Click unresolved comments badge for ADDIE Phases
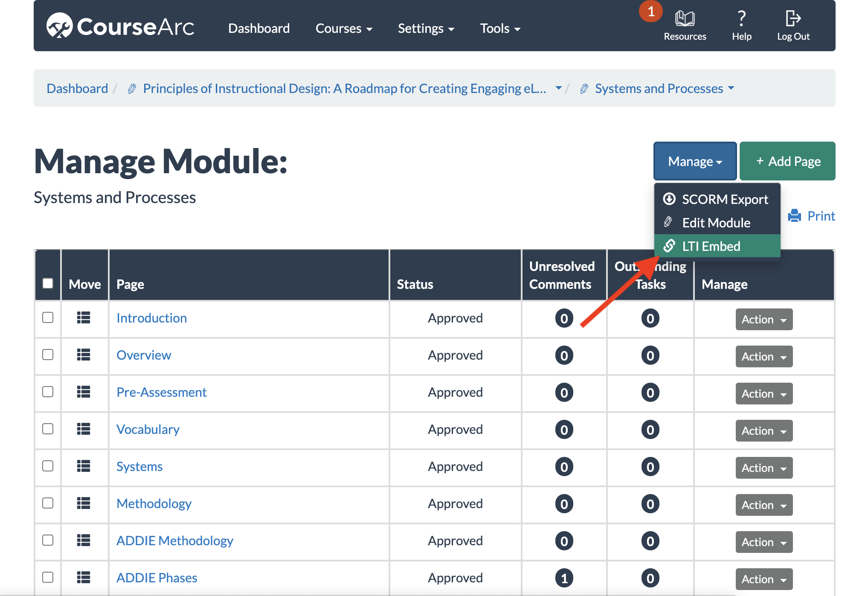Viewport: 868px width, 596px height. pos(564,578)
